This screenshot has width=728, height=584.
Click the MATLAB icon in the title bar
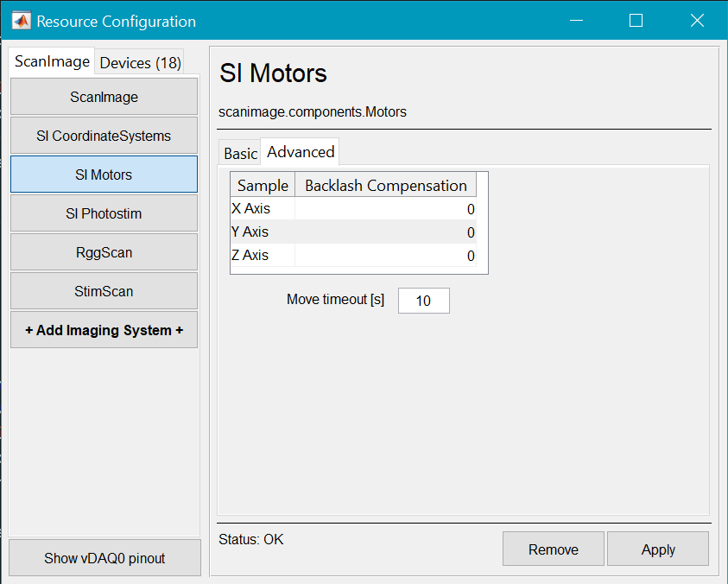coord(21,19)
